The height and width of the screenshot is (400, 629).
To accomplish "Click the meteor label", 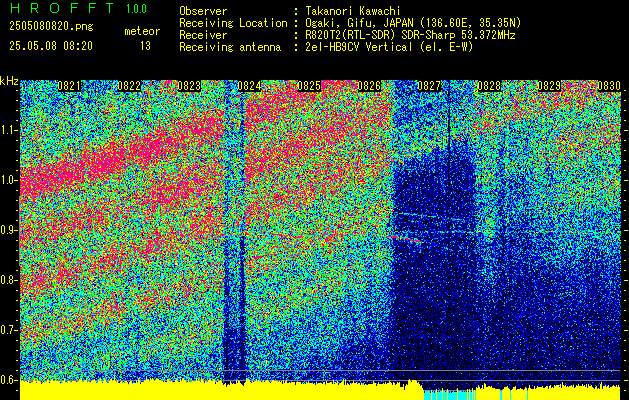I will click(x=142, y=31).
